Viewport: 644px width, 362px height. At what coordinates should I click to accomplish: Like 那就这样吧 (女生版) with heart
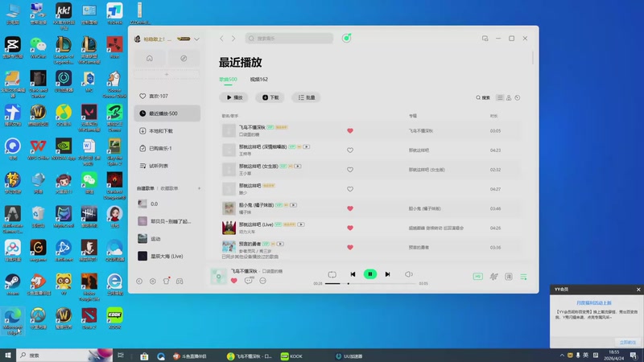[x=350, y=170]
